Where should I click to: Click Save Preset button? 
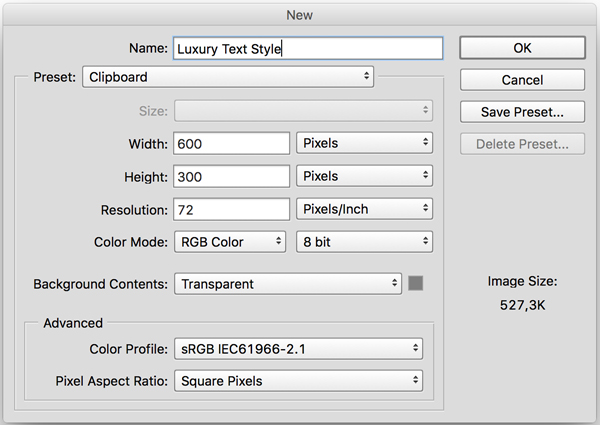coord(521,112)
